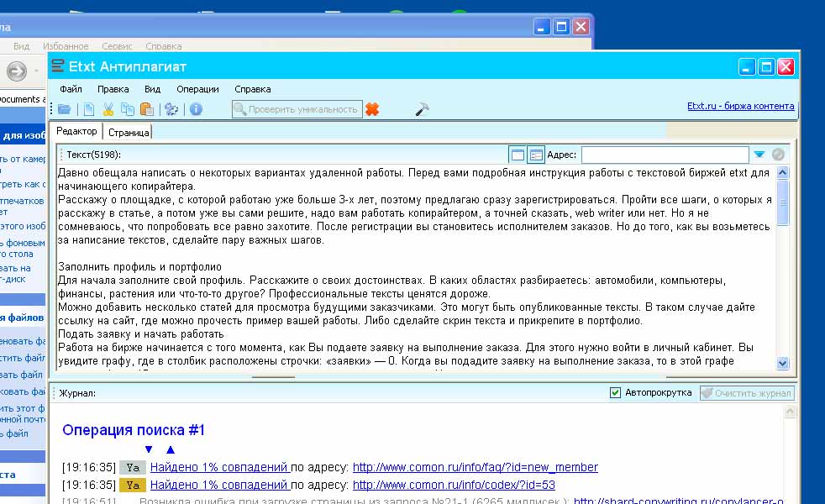Create a new document in Etxt toolbar

89,109
